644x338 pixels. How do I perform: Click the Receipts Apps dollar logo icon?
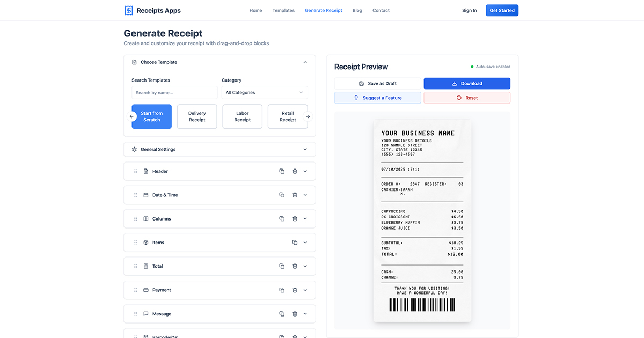pos(128,10)
